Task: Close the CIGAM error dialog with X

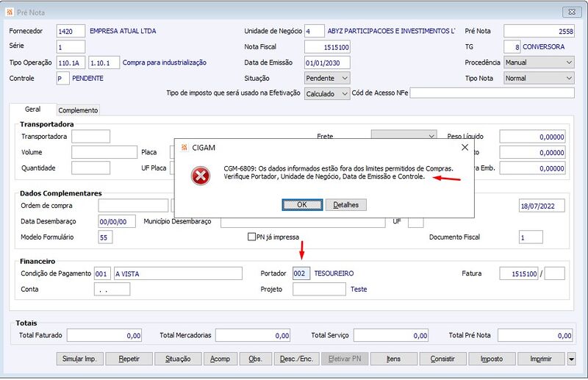Action: tap(465, 148)
